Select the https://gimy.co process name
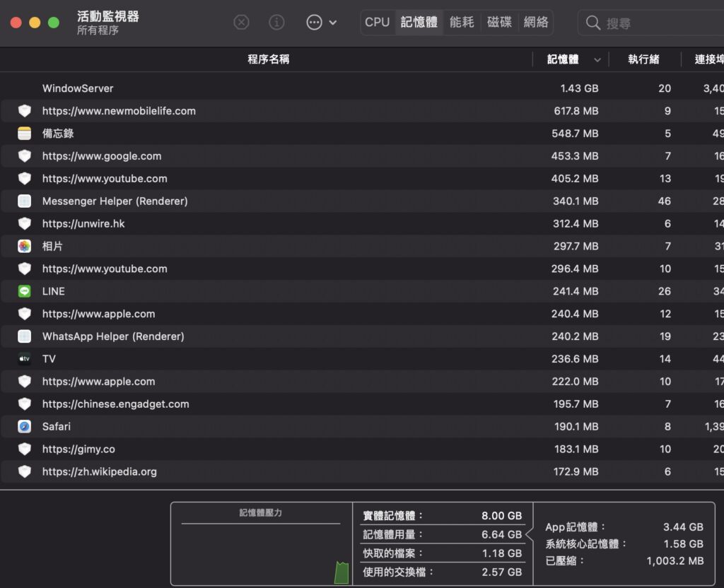Image resolution: width=724 pixels, height=588 pixels. (x=79, y=449)
